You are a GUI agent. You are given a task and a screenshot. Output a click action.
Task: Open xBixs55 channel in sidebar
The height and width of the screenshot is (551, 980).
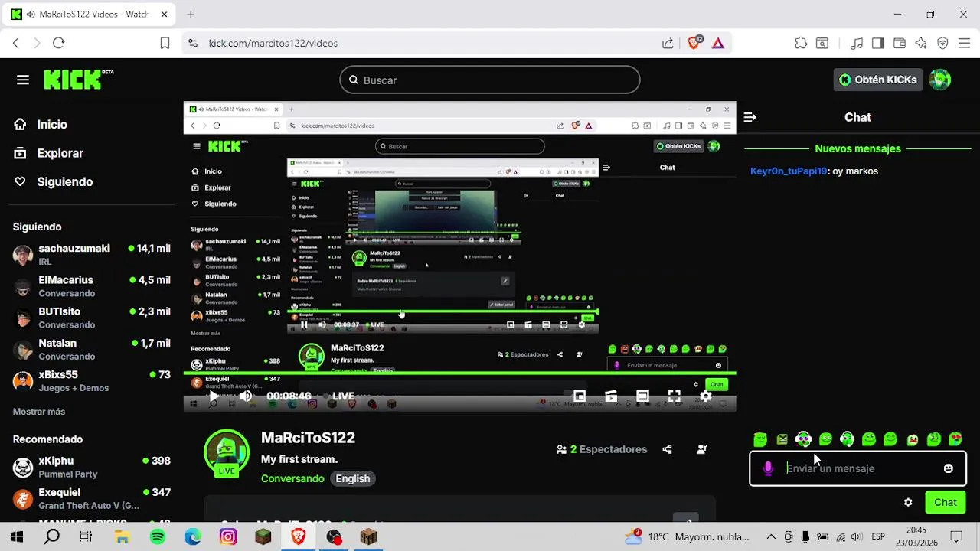[92, 380]
